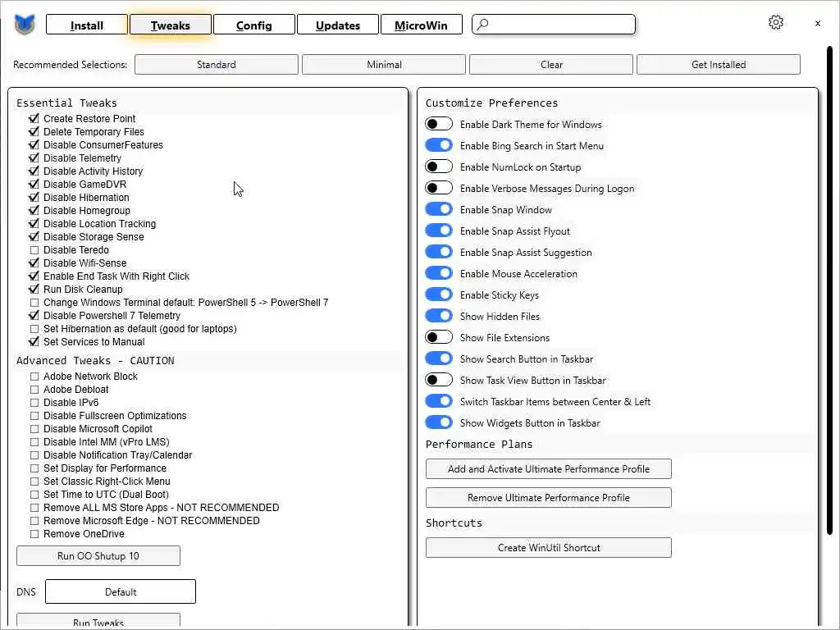Screen dimensions: 840x630
Task: Turn on Show File Extensions
Action: (439, 337)
